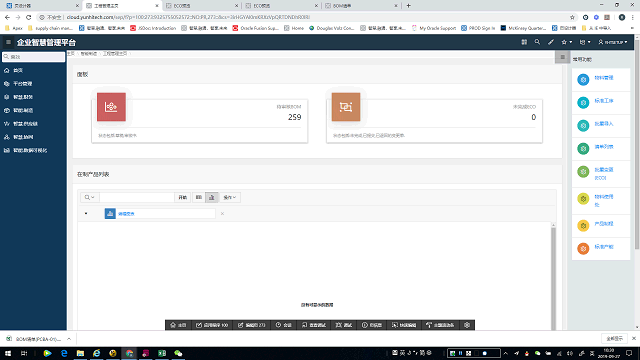Click the 0 count on ECO card
Image resolution: width=640 pixels, height=360 pixels.
point(533,117)
